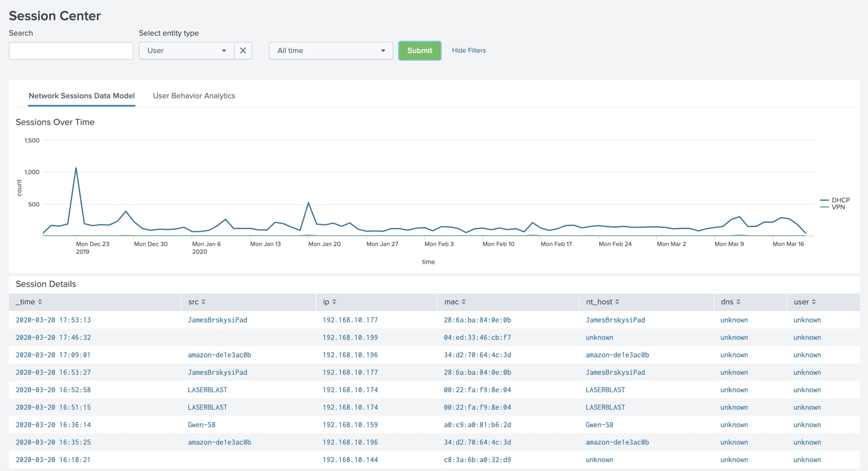
Task: Open session time 2020-03-20 16:53:27
Action: point(53,373)
